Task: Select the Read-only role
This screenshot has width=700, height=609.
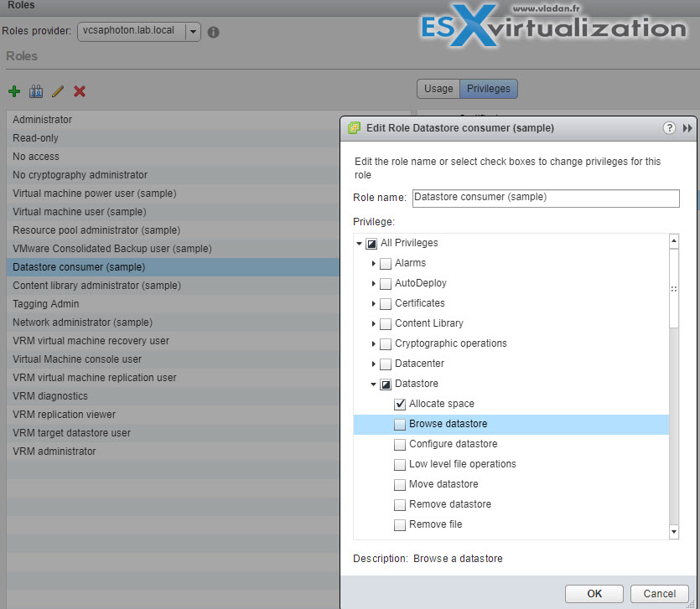Action: [x=174, y=138]
